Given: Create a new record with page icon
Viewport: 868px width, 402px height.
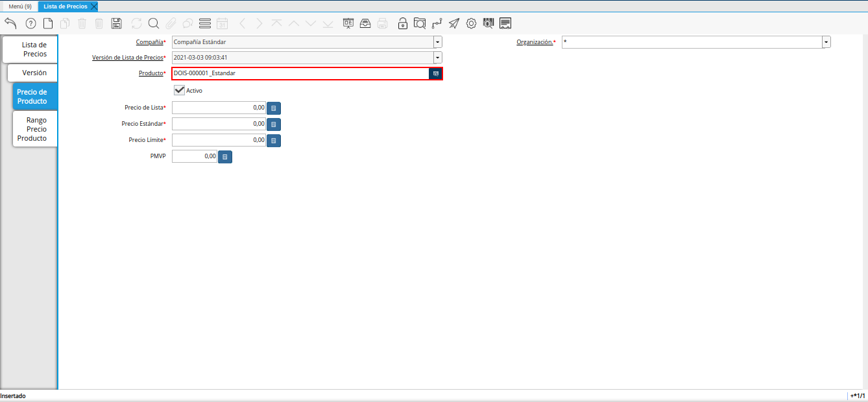Looking at the screenshot, I should pos(48,23).
